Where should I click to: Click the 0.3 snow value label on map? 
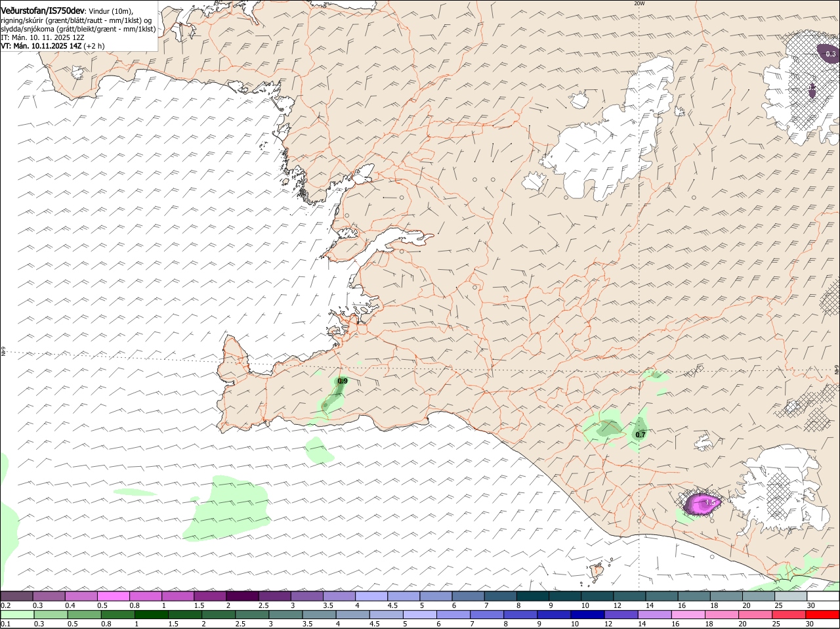(x=831, y=54)
